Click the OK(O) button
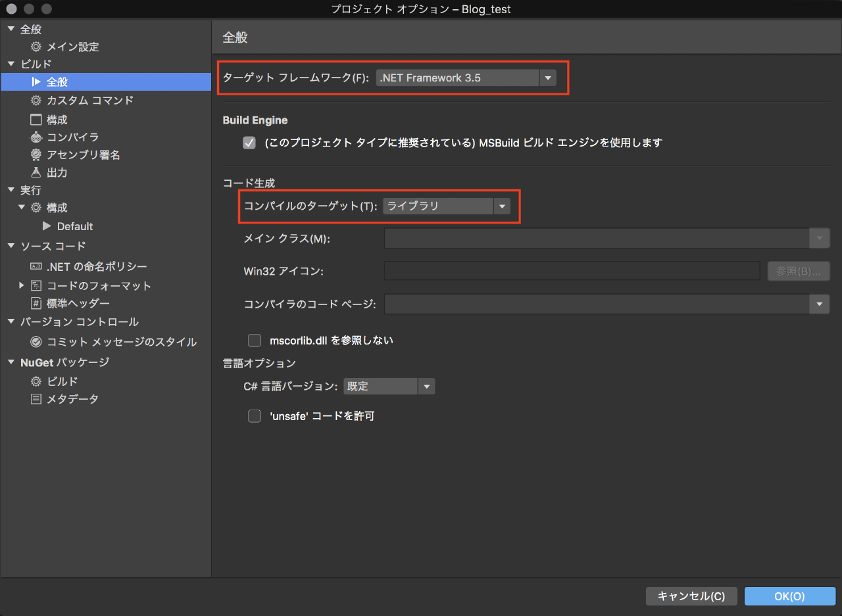 789,596
